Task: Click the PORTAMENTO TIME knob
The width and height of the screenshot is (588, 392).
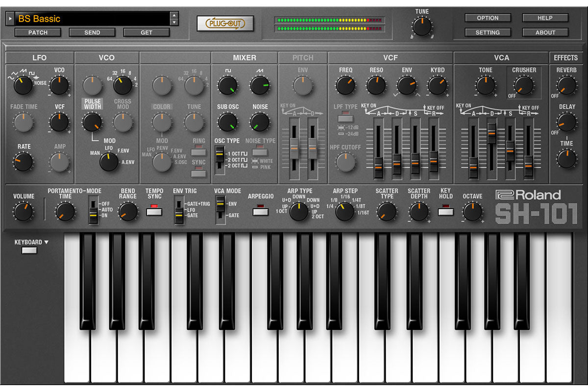Action: pyautogui.click(x=65, y=212)
